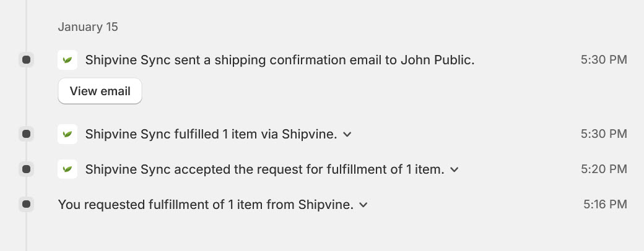Click You requested fulfillment from Shipvine text
This screenshot has width=644, height=251.
206,204
